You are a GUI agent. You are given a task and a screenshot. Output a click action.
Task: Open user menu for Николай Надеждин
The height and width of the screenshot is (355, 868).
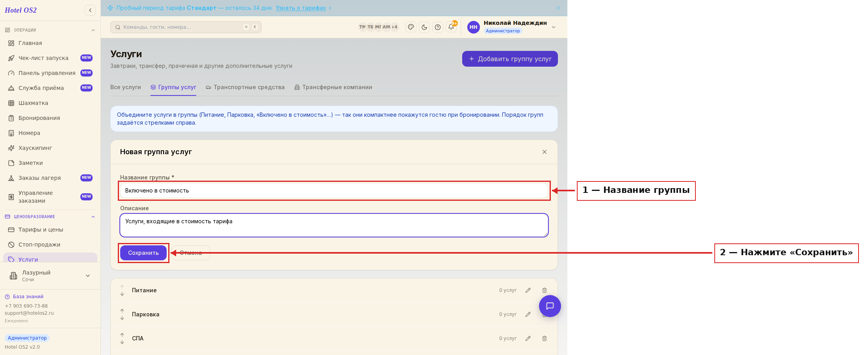(511, 27)
